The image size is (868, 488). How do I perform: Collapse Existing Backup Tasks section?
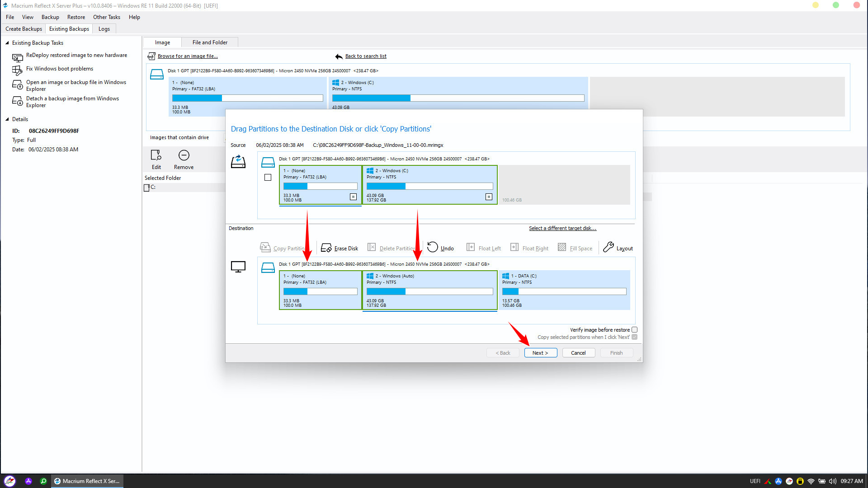7,43
